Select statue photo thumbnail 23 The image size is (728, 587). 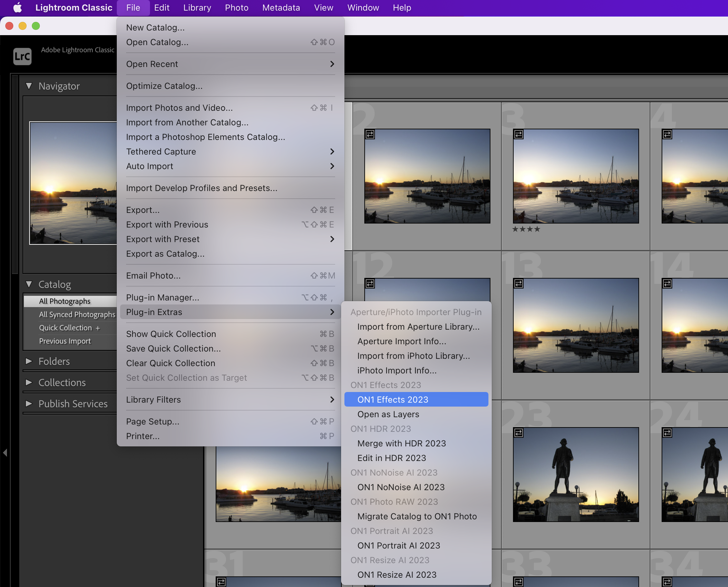[576, 474]
